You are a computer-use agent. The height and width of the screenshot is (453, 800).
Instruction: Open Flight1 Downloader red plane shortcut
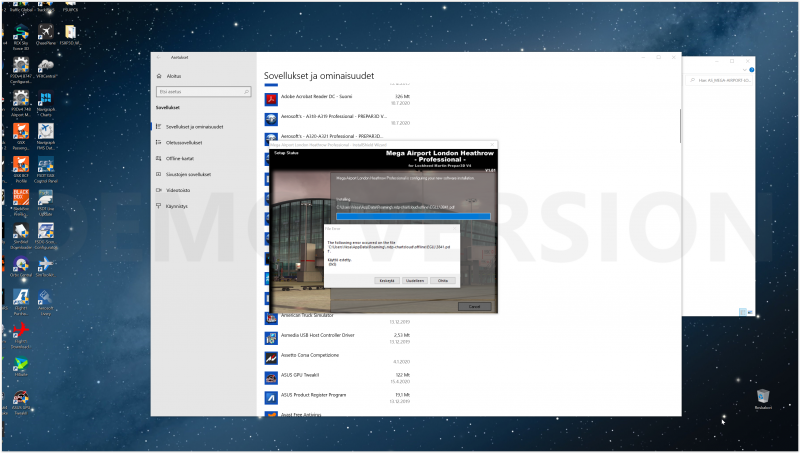[x=21, y=336]
